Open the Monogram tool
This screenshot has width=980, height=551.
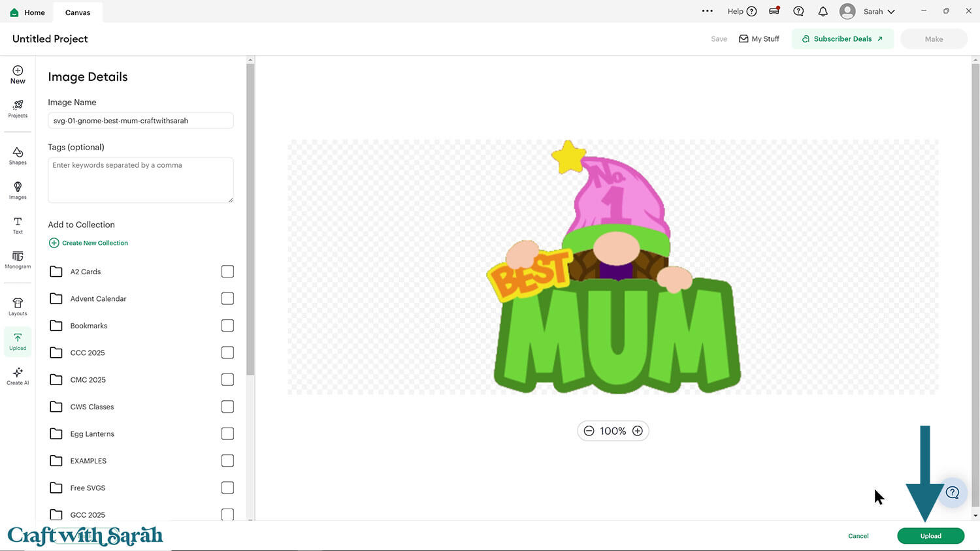coord(18,260)
